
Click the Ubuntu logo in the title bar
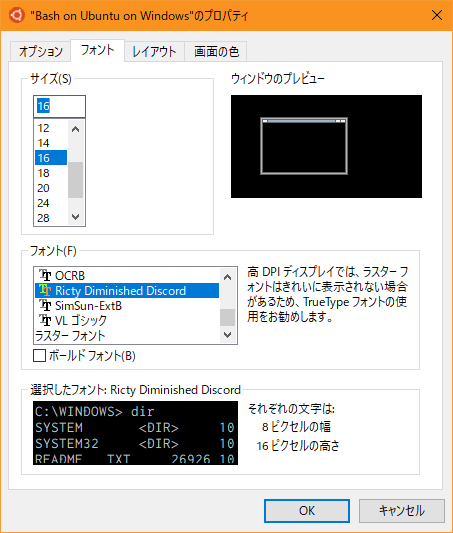pos(16,15)
